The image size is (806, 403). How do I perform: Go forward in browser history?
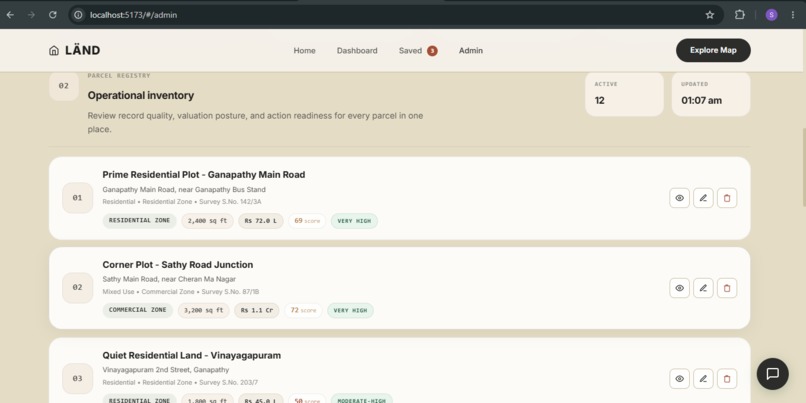[x=31, y=15]
